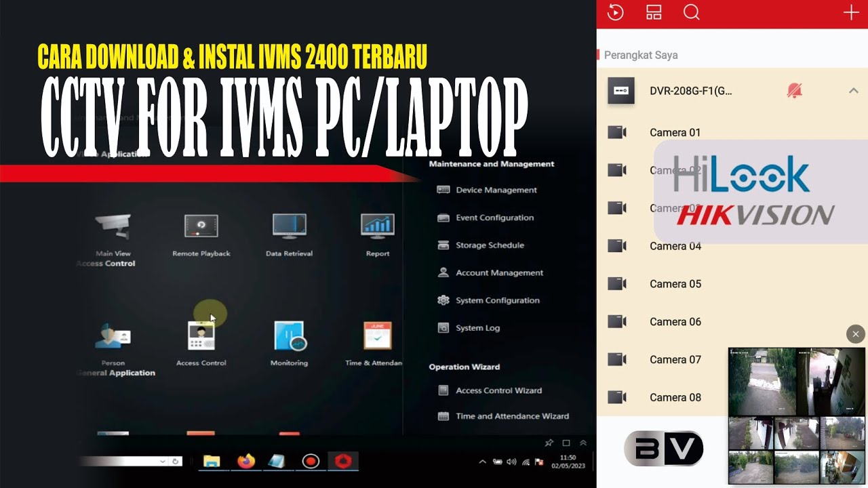Screen dimensions: 868x488
Task: Click the square window icon beside pin
Action: tap(566, 443)
